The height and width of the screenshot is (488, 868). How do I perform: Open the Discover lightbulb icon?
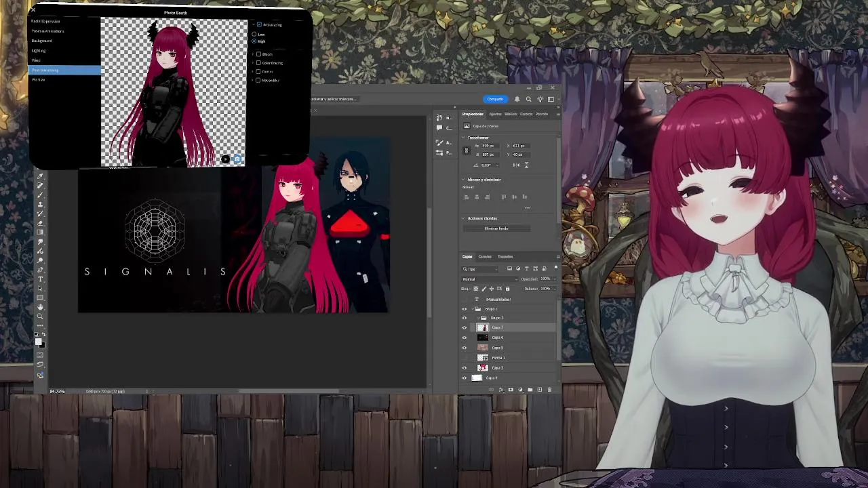(540, 99)
